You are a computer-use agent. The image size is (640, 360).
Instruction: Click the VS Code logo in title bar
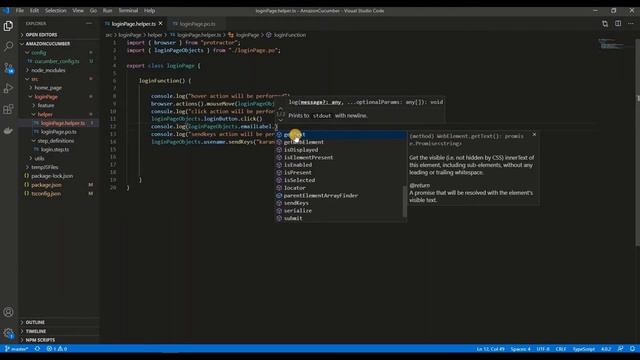pyautogui.click(x=6, y=11)
